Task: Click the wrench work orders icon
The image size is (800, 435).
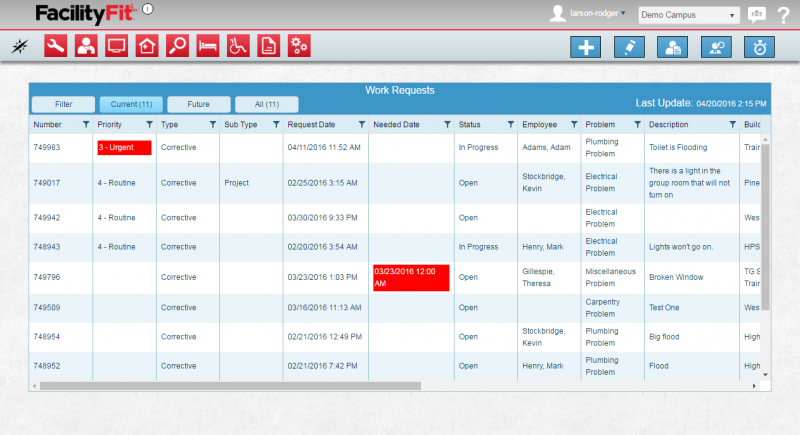Action: tap(55, 46)
